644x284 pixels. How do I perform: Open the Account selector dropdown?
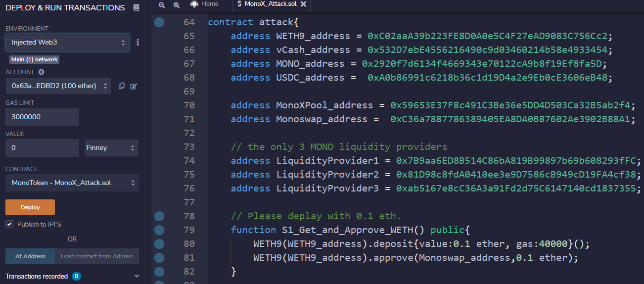58,86
